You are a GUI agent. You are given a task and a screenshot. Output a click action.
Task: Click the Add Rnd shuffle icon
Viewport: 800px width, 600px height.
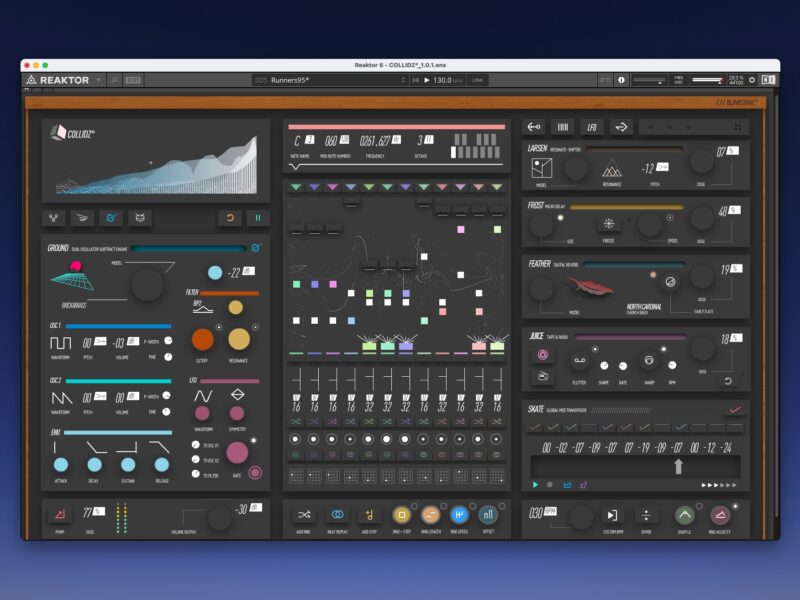click(303, 514)
